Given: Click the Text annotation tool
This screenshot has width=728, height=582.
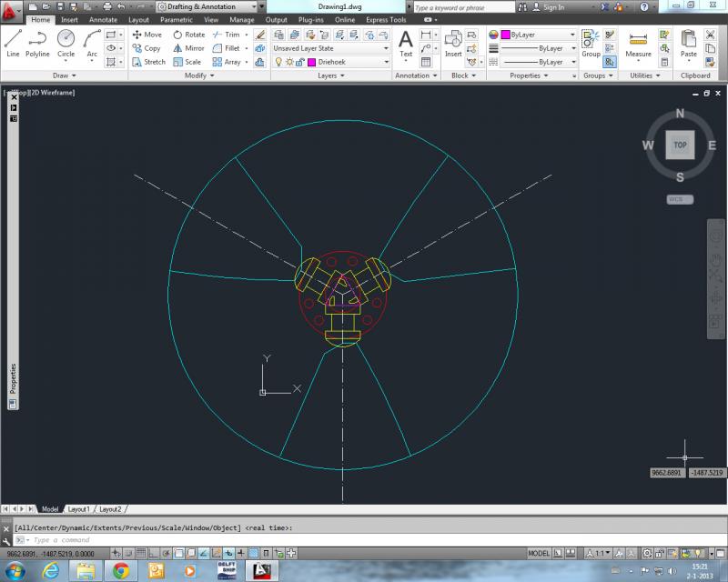Looking at the screenshot, I should pyautogui.click(x=406, y=43).
